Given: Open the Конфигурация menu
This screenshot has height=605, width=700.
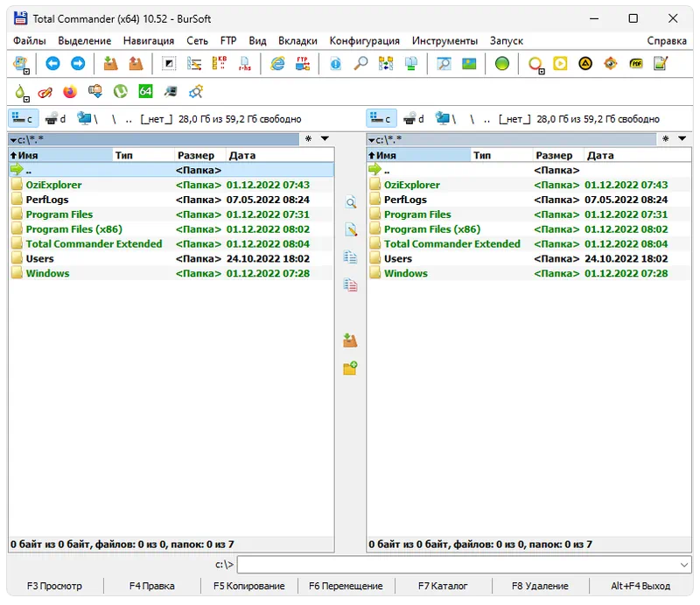Looking at the screenshot, I should 364,40.
